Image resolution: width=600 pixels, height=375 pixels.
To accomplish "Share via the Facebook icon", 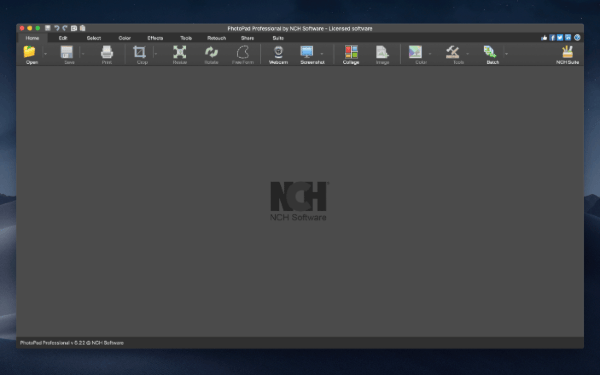I will (552, 38).
